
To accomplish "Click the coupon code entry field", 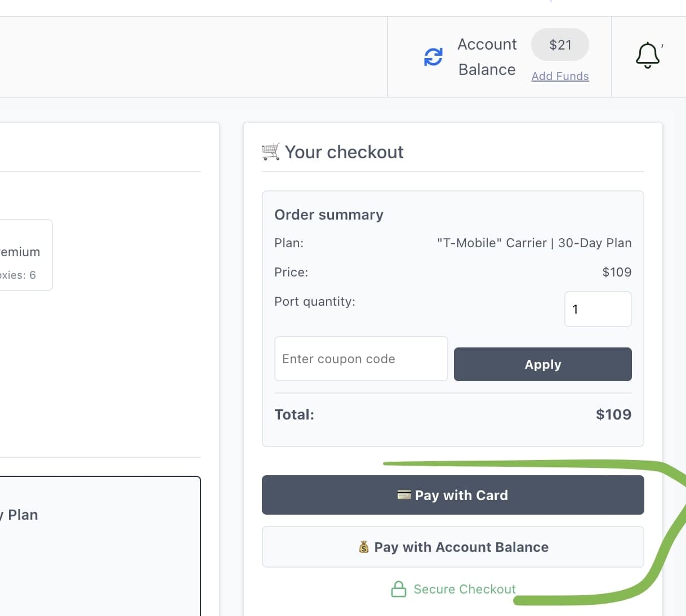I will (x=360, y=359).
